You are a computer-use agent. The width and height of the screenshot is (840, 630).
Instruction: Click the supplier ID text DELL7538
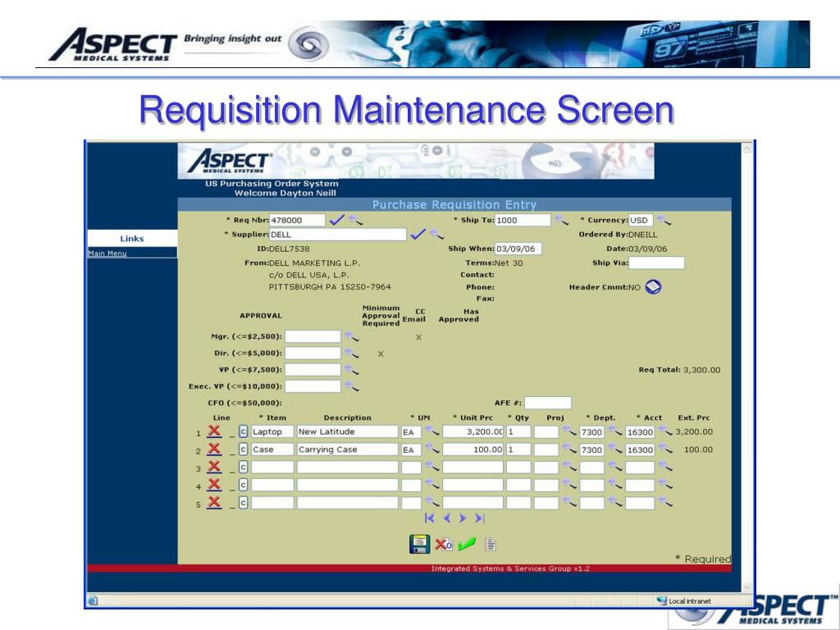(x=290, y=249)
